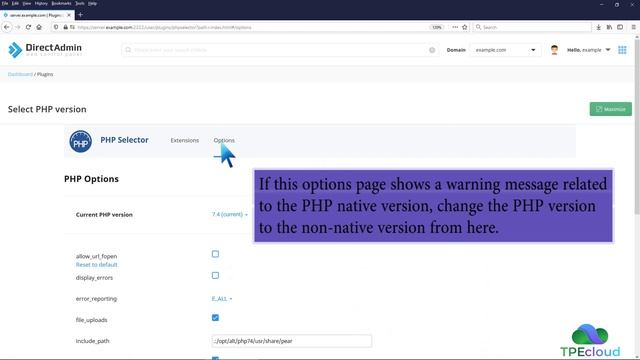Open the Edit menu
The height and width of the screenshot is (360, 640).
tap(15, 3)
